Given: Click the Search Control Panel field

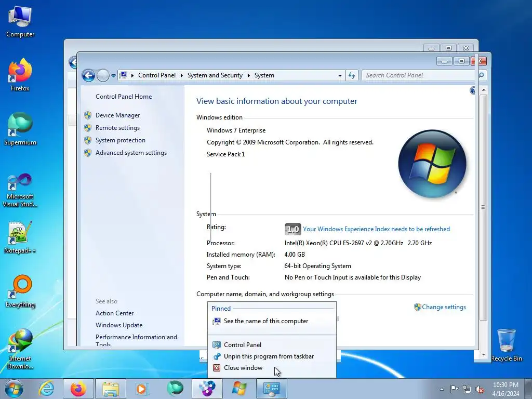Looking at the screenshot, I should click(419, 75).
